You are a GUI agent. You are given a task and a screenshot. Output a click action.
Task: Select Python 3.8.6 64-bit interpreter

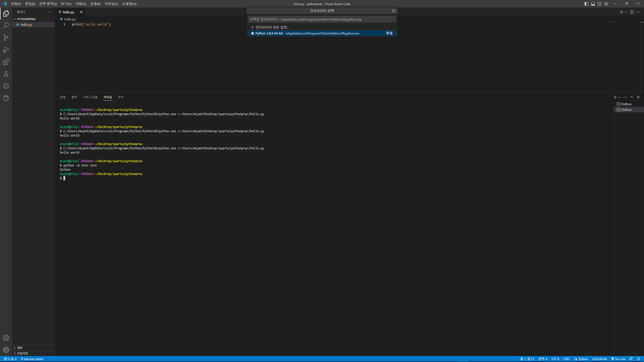pyautogui.click(x=322, y=33)
